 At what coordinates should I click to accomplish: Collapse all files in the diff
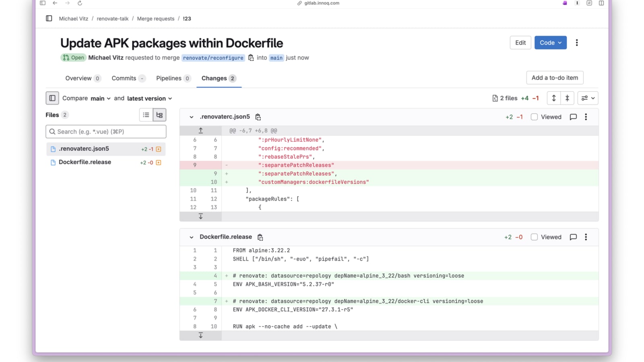(x=567, y=98)
